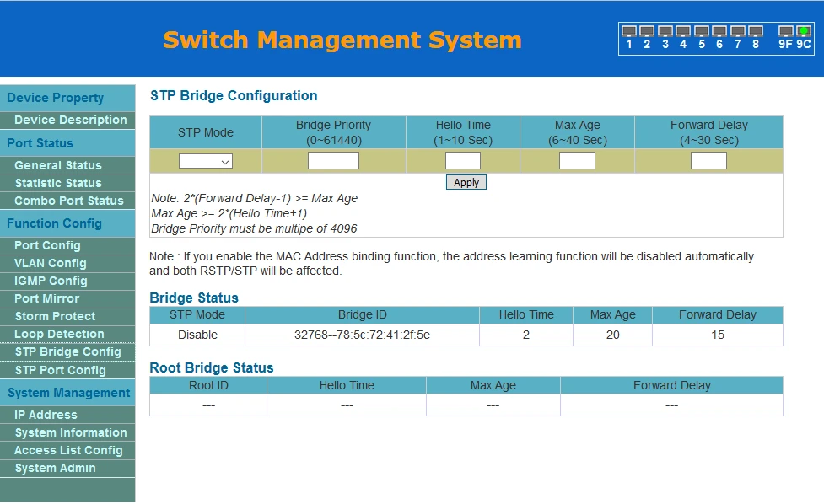Viewport: 824px width, 504px height.
Task: Click port 2 icon in port panel
Action: (x=647, y=31)
